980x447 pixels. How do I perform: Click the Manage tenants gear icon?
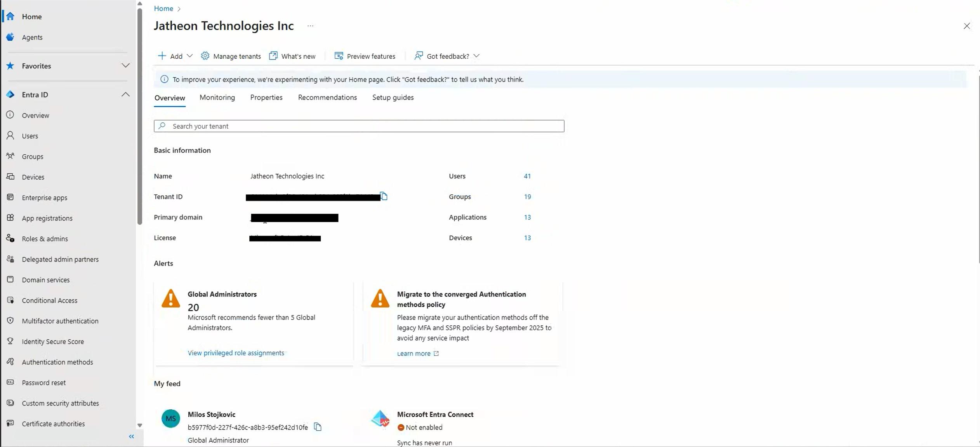(205, 56)
